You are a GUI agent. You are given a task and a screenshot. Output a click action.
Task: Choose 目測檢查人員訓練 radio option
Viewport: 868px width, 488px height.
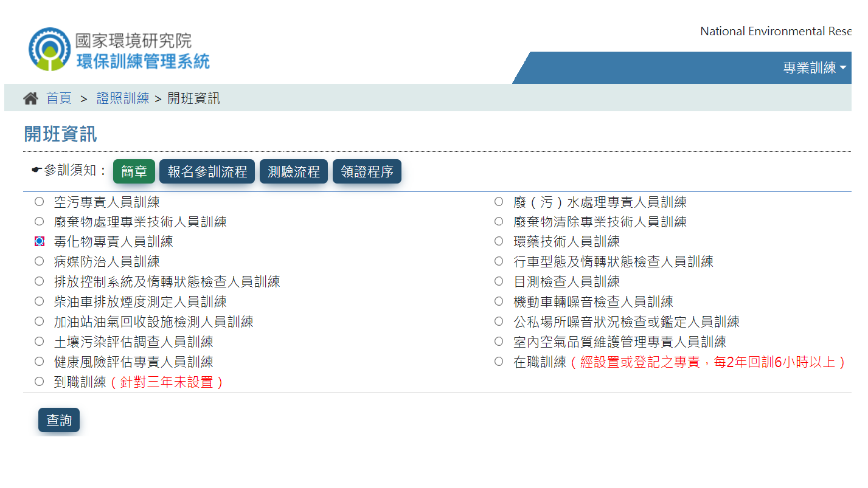click(x=499, y=281)
